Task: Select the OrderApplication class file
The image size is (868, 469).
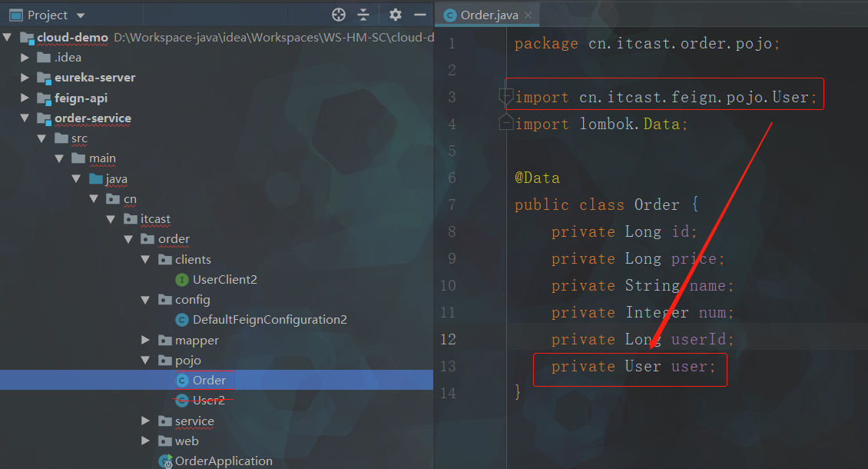Action: (224, 461)
